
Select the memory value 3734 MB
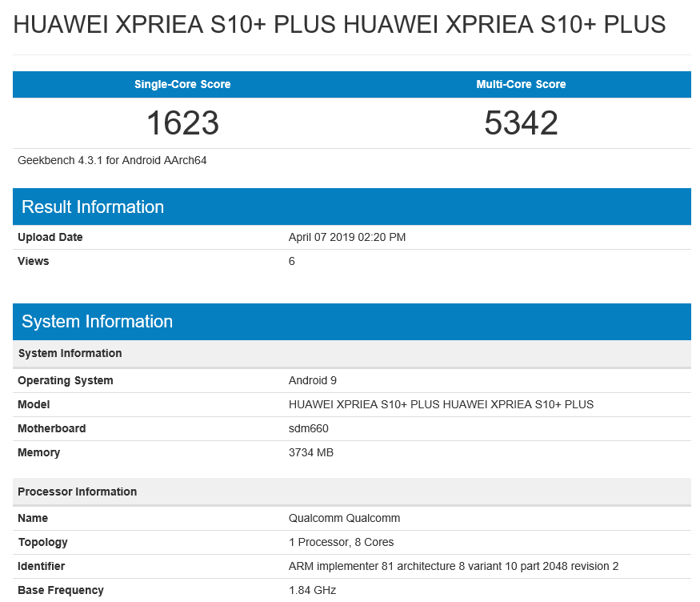(311, 453)
